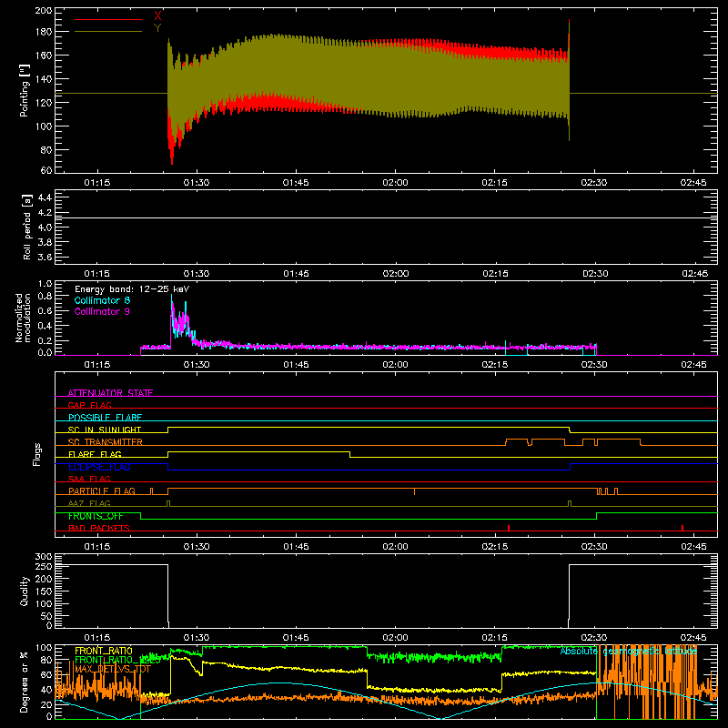728x728 pixels.
Task: Click the olive Y legend label
Action: (x=157, y=28)
